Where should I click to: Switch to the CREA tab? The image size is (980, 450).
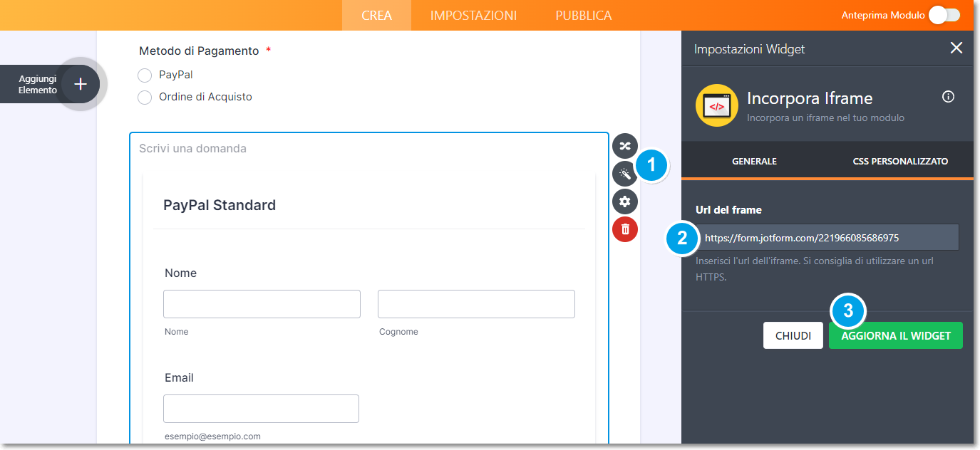click(377, 15)
